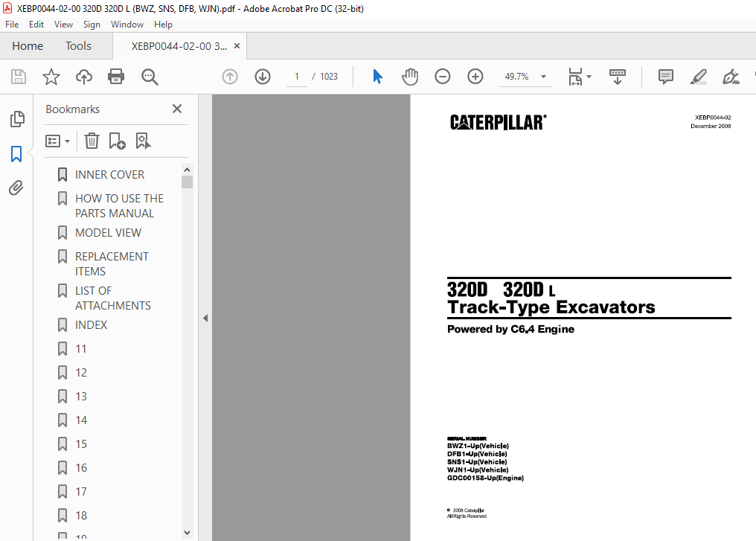Open bookmark 13

tap(81, 397)
